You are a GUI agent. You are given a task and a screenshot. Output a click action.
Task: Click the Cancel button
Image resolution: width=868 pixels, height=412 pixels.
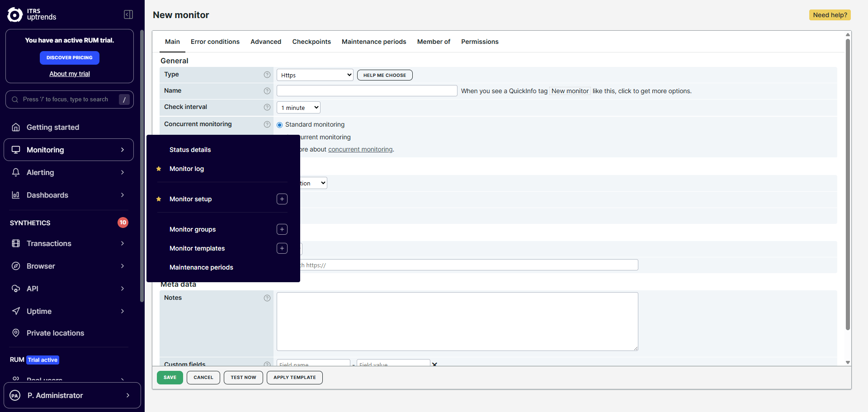click(x=203, y=378)
